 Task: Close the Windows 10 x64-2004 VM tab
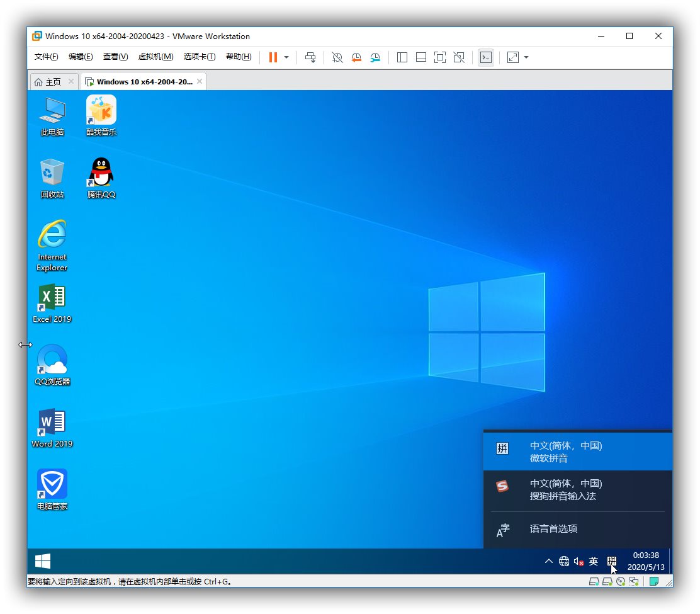click(200, 81)
